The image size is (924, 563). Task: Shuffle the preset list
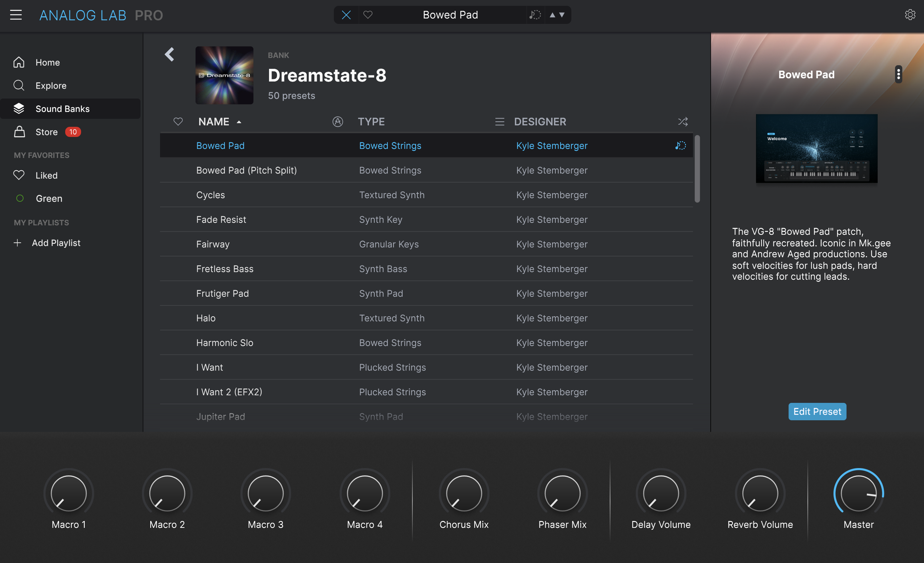pyautogui.click(x=682, y=122)
